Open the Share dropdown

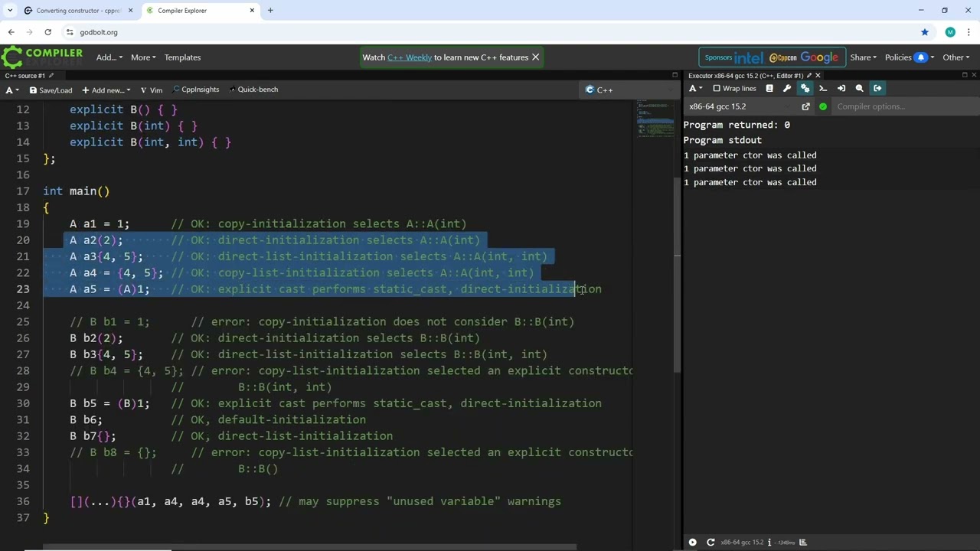pyautogui.click(x=863, y=57)
